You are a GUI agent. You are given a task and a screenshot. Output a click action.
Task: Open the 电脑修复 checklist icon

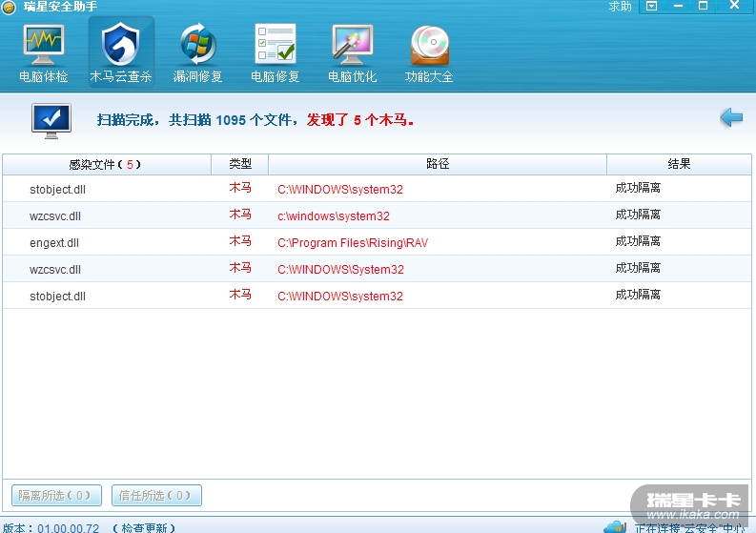click(x=276, y=44)
